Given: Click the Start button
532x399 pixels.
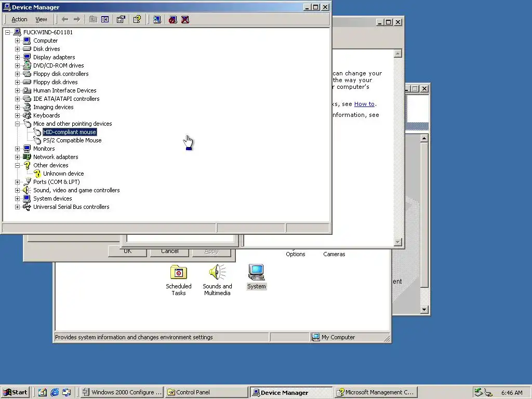Looking at the screenshot, I should click(16, 392).
